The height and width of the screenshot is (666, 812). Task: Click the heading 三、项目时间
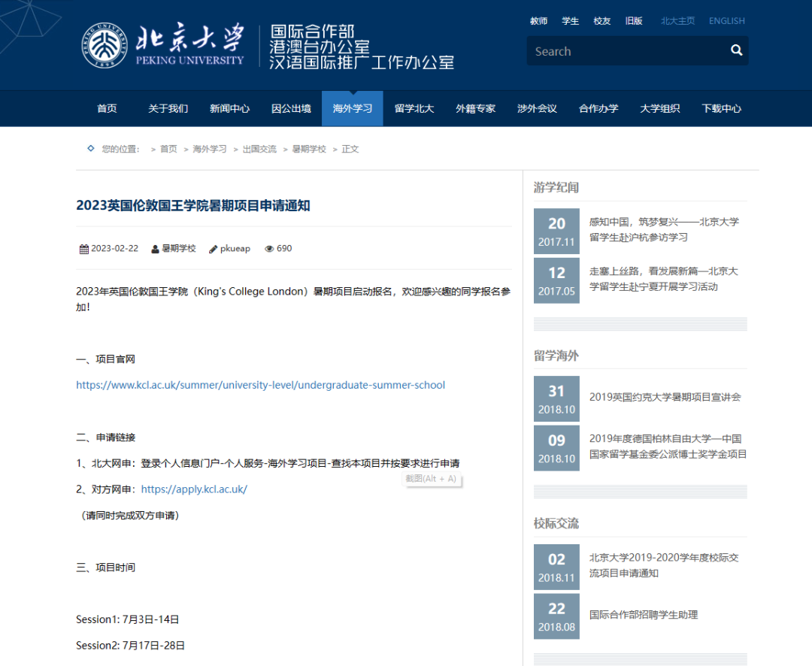pos(106,567)
